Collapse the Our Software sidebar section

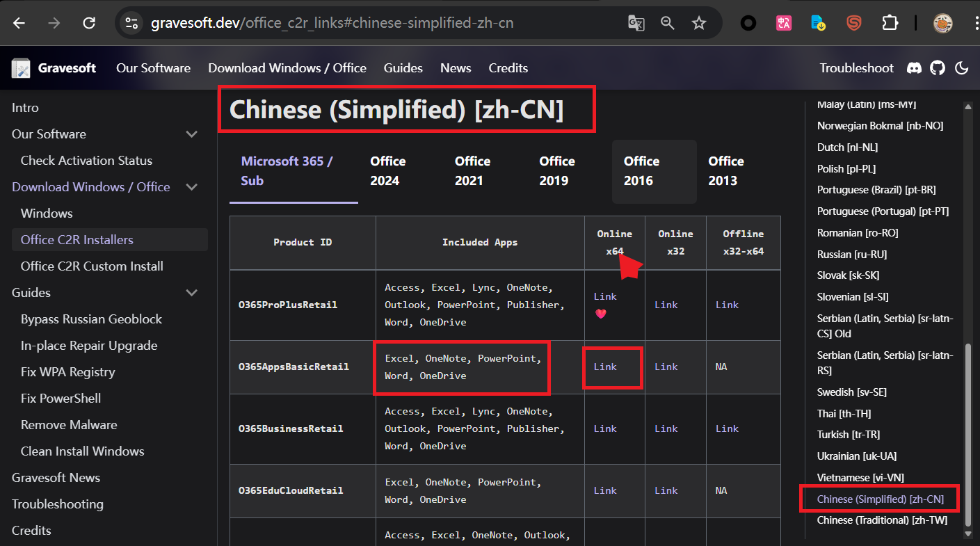pyautogui.click(x=192, y=134)
